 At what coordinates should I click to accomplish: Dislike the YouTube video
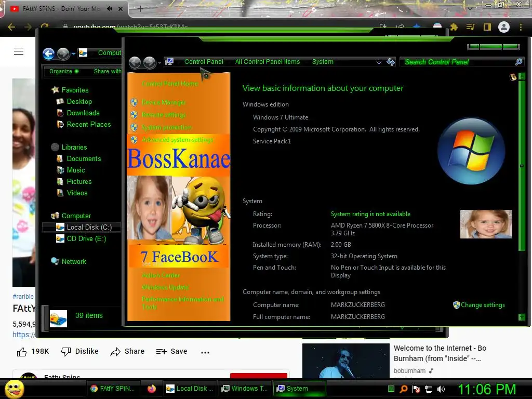pyautogui.click(x=79, y=352)
